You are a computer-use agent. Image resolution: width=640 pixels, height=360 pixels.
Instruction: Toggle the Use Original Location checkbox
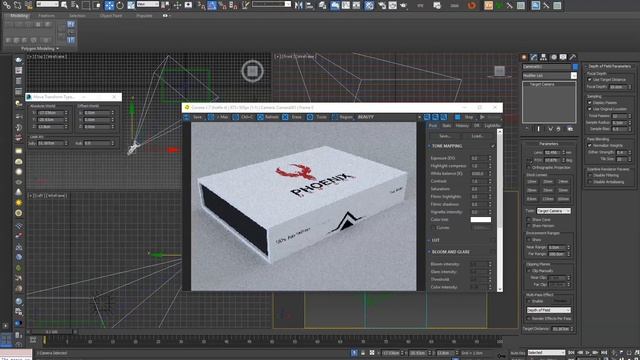point(590,109)
